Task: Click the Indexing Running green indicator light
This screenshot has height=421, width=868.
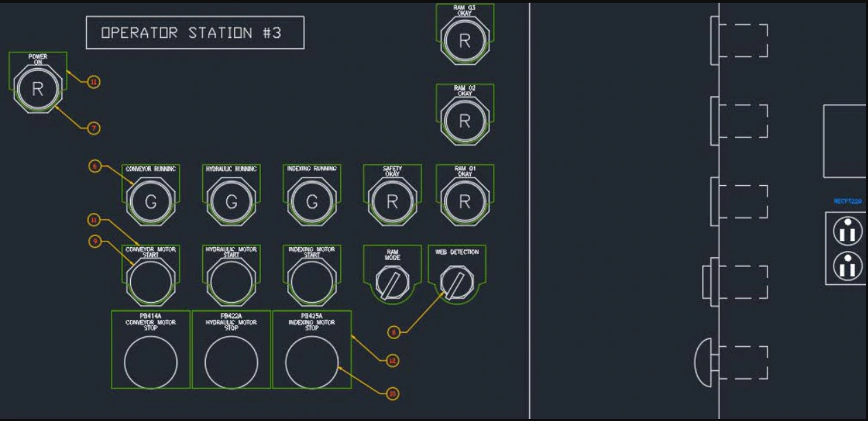Action: [312, 202]
